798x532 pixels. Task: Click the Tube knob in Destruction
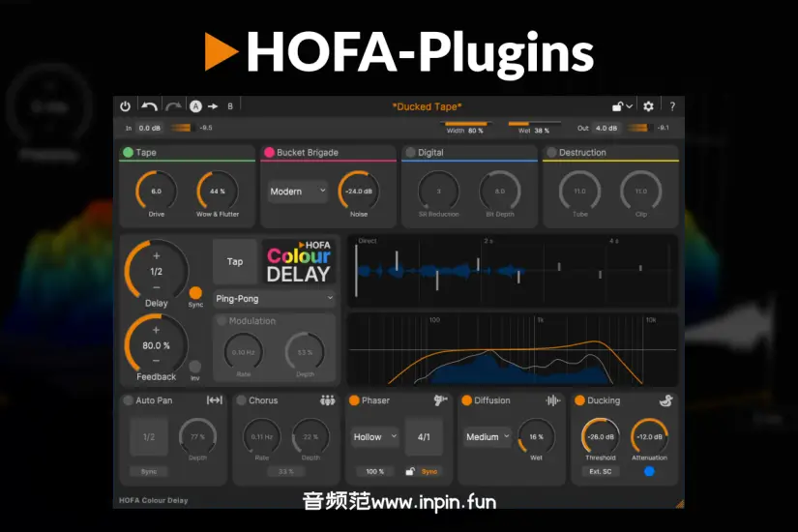click(579, 191)
